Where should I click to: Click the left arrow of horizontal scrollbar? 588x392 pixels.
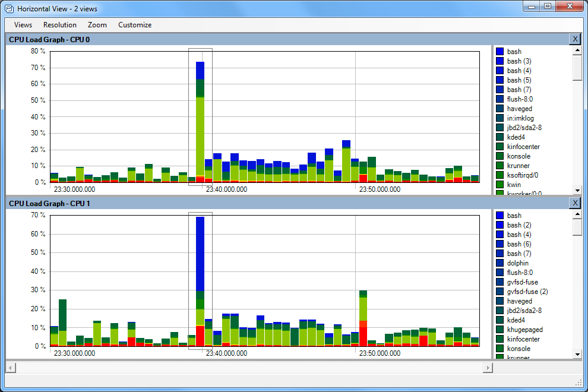point(10,368)
